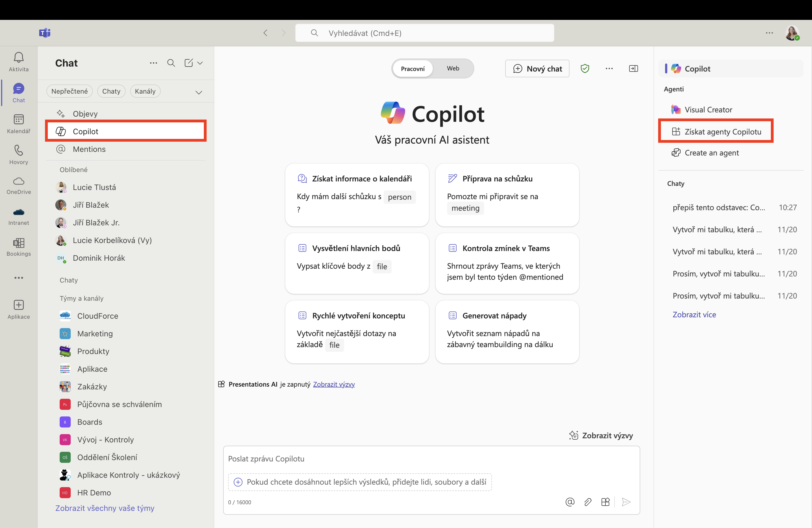The image size is (812, 528).
Task: Select Vysvětlení hlavních bodů card
Action: point(357,263)
